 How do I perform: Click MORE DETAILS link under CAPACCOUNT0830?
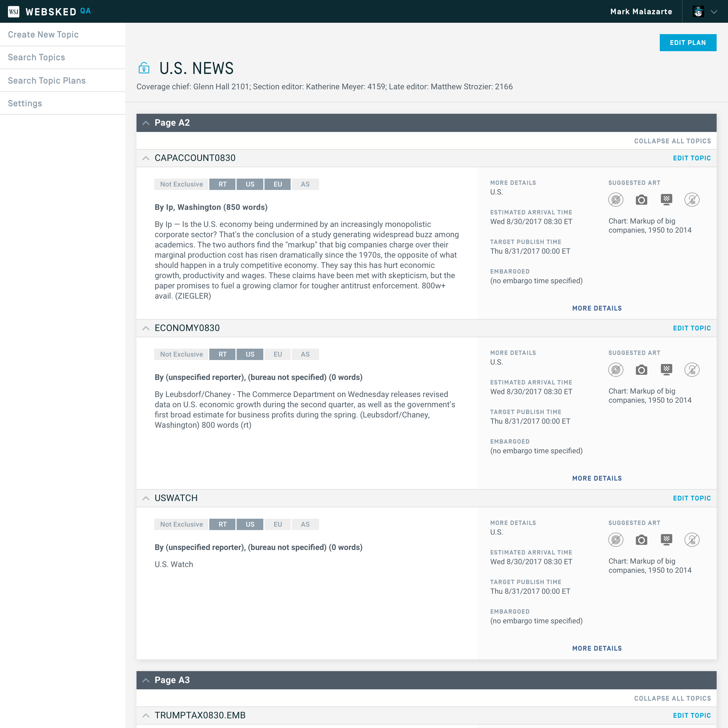[x=597, y=308]
